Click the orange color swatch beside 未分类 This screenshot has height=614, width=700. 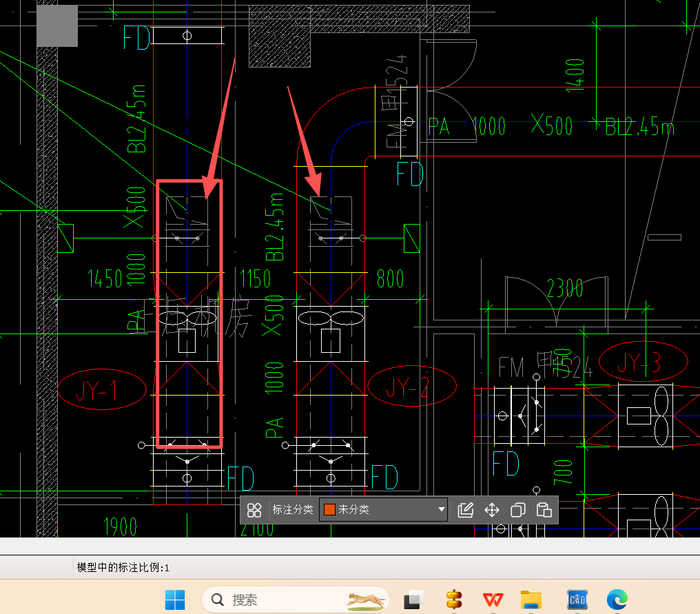tap(329, 509)
